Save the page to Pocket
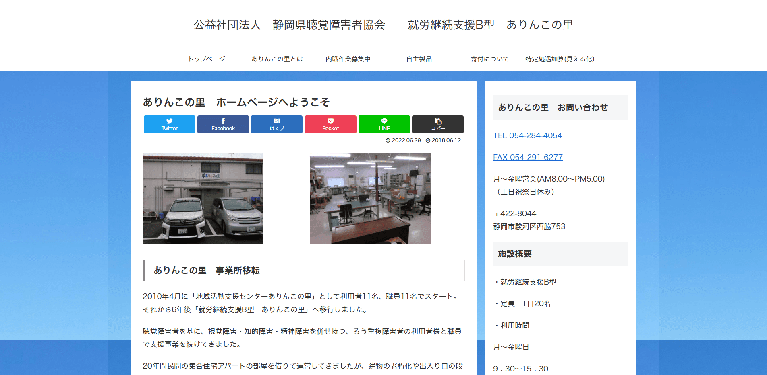This screenshot has height=375, width=767. [331, 124]
